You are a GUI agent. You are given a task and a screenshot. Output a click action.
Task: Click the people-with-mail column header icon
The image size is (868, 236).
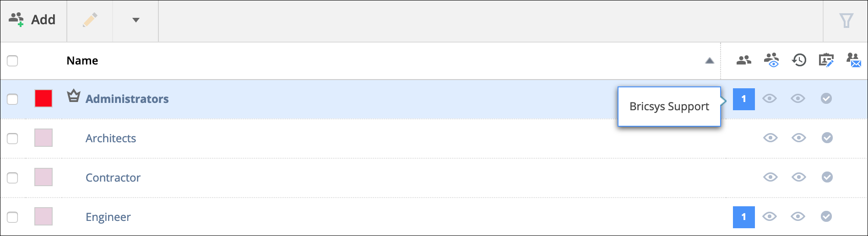coord(854,60)
